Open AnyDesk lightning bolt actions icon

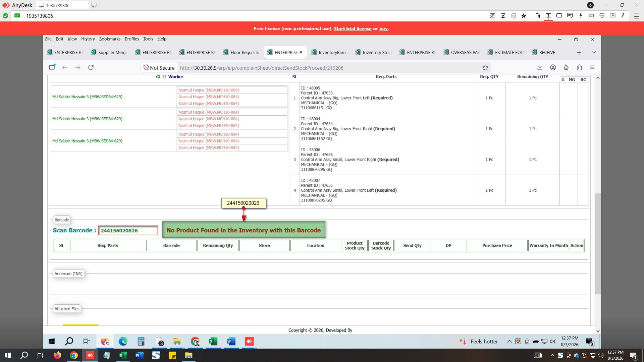[581, 16]
